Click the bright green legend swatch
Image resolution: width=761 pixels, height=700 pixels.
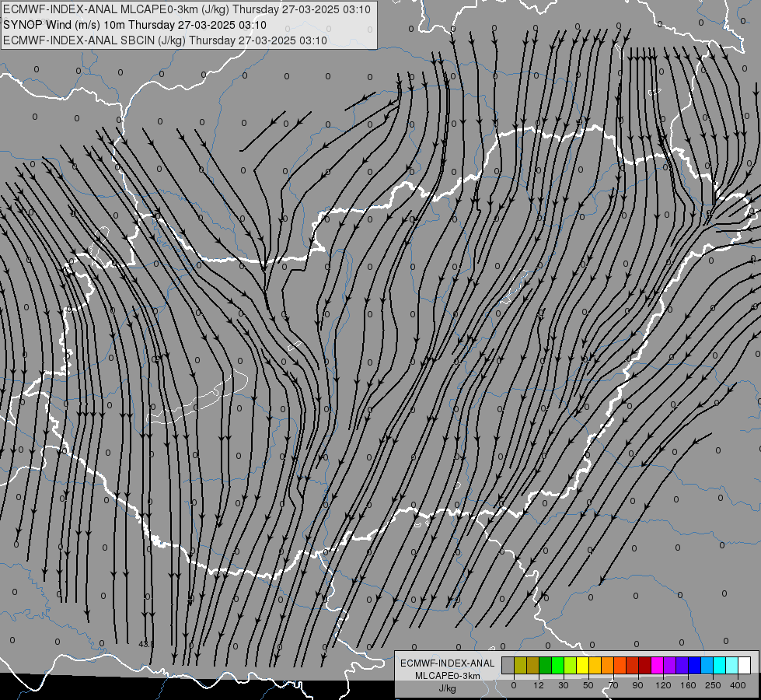tap(557, 665)
